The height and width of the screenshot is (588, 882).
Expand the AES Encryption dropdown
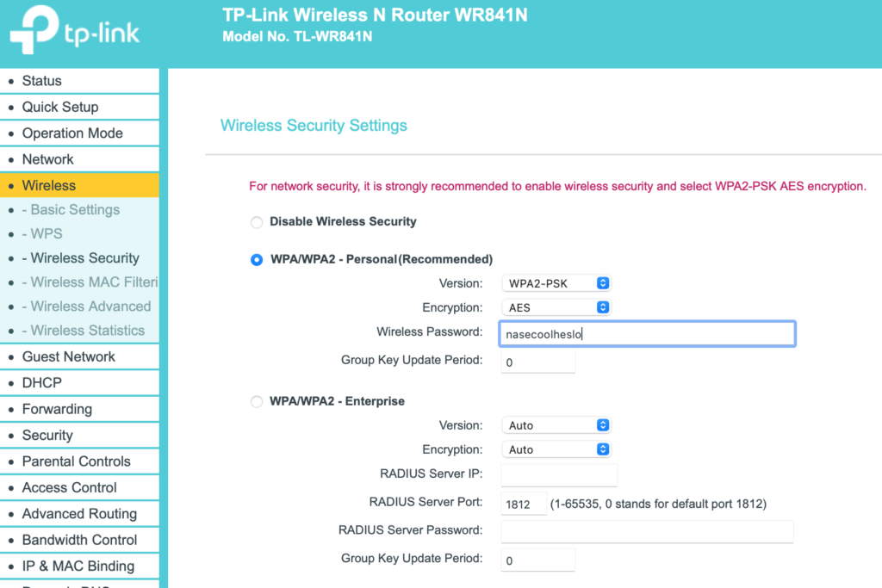(556, 307)
